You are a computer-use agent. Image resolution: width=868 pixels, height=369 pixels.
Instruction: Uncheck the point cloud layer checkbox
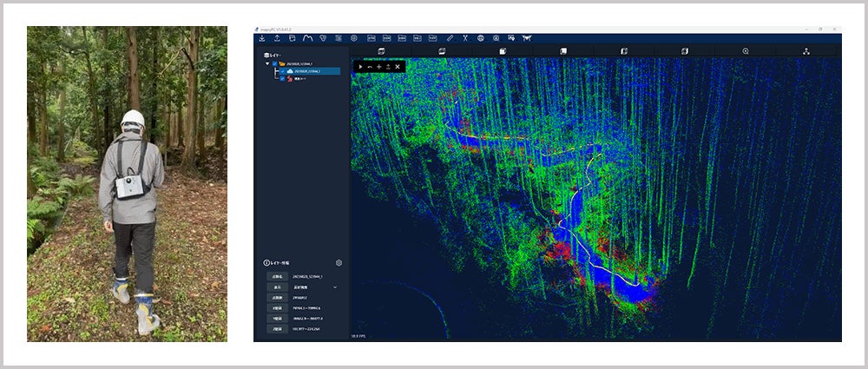click(282, 71)
